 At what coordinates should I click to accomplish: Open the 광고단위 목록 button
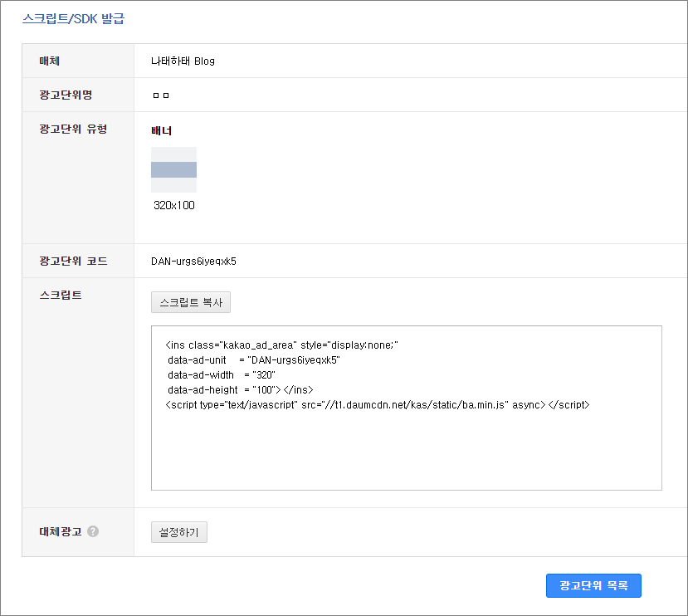tap(593, 585)
